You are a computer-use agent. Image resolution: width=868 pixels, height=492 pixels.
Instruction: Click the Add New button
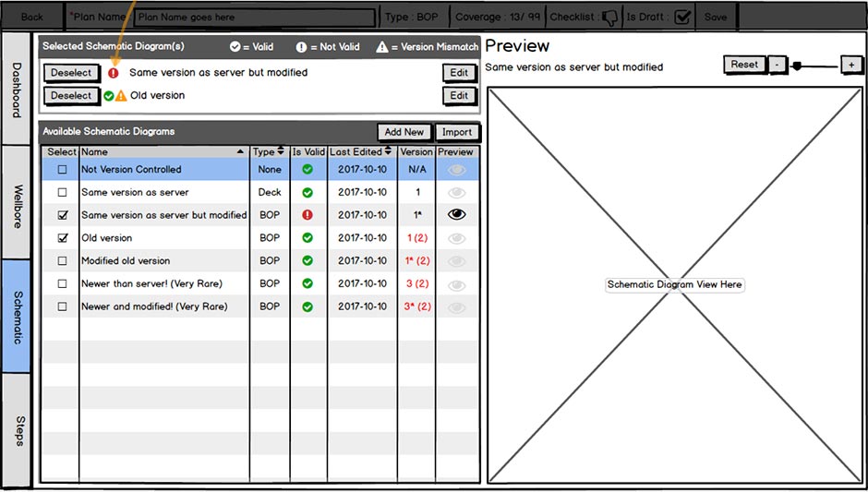(404, 132)
